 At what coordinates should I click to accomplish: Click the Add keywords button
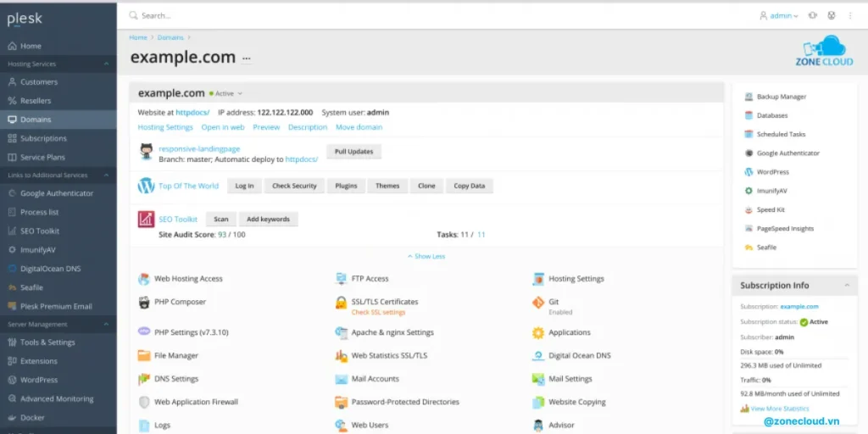[269, 220]
